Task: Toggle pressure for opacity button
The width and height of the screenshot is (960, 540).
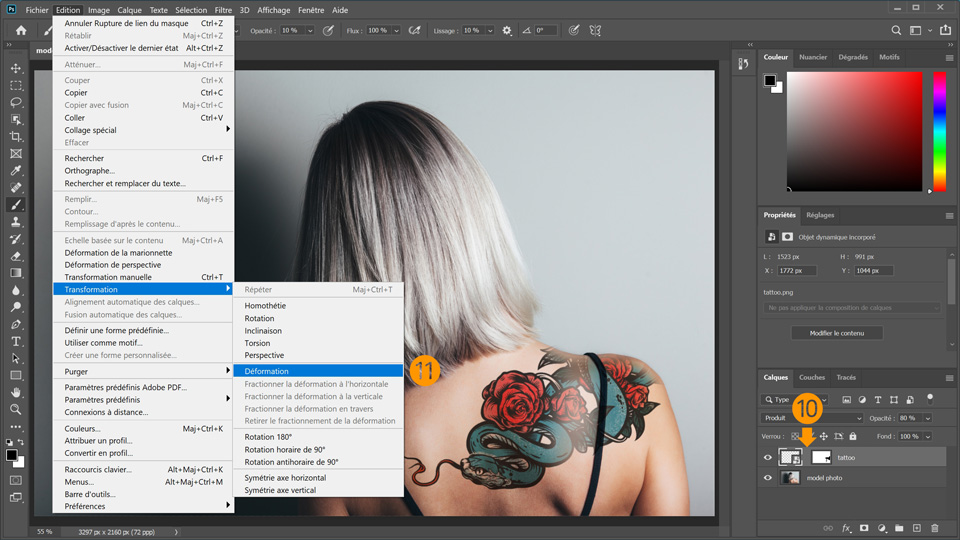Action: (x=328, y=31)
